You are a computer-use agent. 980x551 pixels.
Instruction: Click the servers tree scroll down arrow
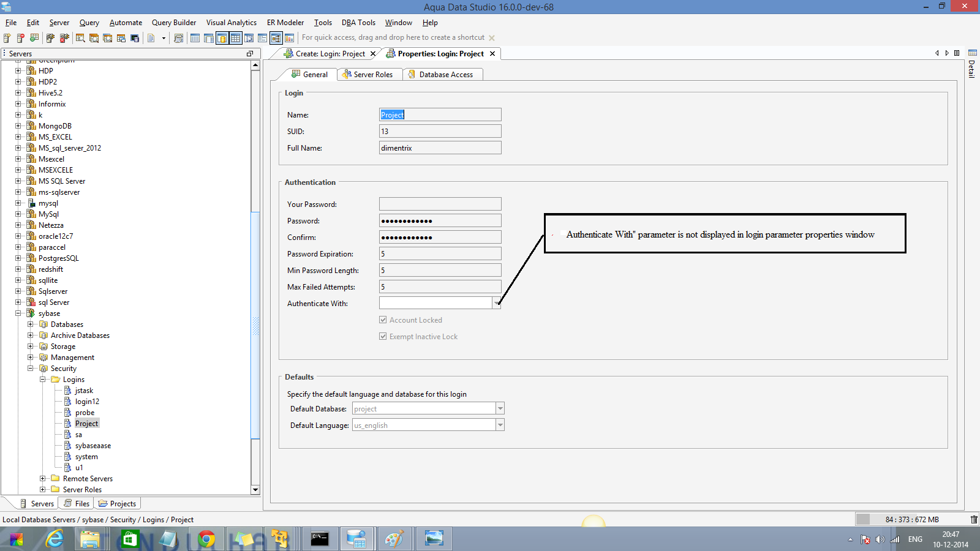pyautogui.click(x=255, y=490)
